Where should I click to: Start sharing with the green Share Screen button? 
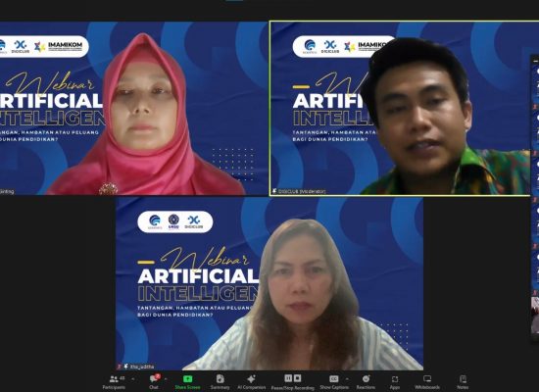(188, 382)
